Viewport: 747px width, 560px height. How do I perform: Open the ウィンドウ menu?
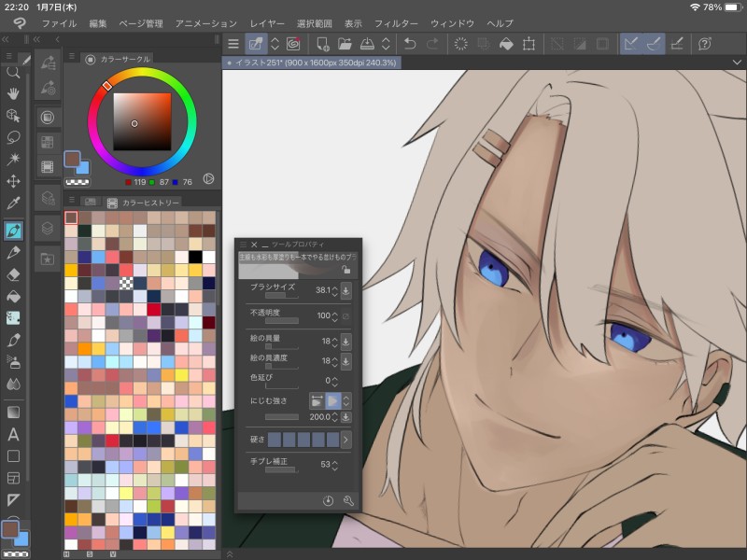click(x=452, y=23)
